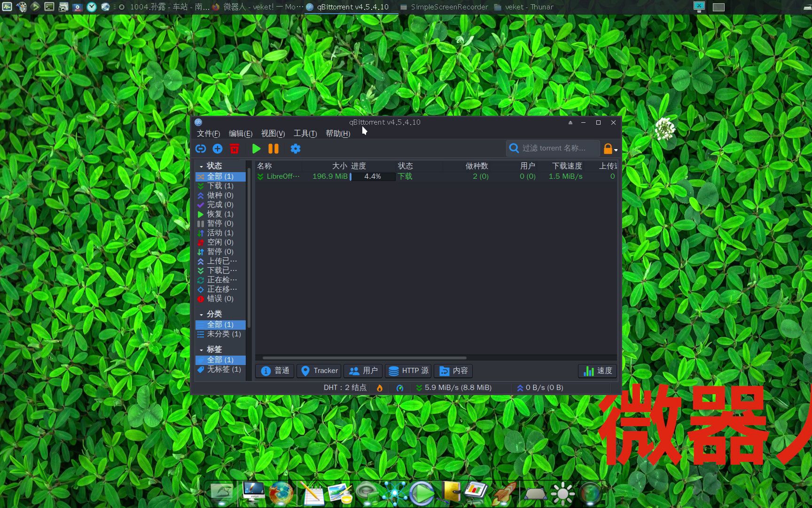Click the 0 B/s upload rate indicator
This screenshot has width=812, height=508.
[x=539, y=388]
